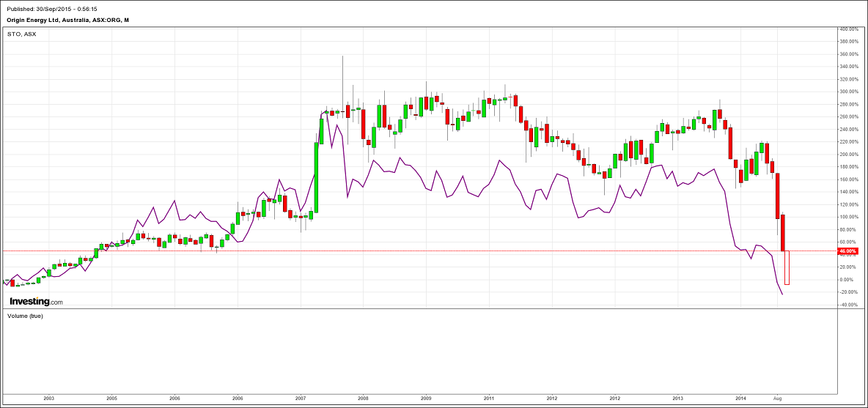
Task: Click the -40.00% bottom price scale label
Action: tap(849, 305)
